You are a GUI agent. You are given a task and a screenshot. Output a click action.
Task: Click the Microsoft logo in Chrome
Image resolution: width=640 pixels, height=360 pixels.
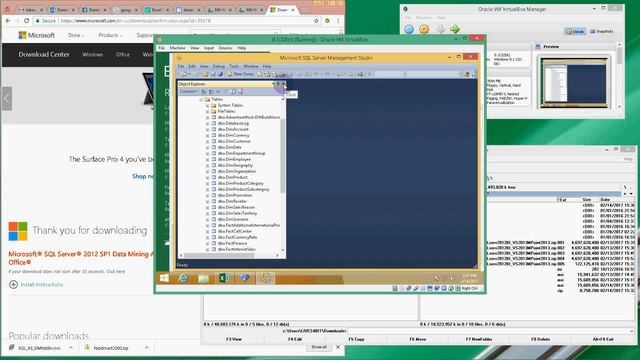point(36,36)
